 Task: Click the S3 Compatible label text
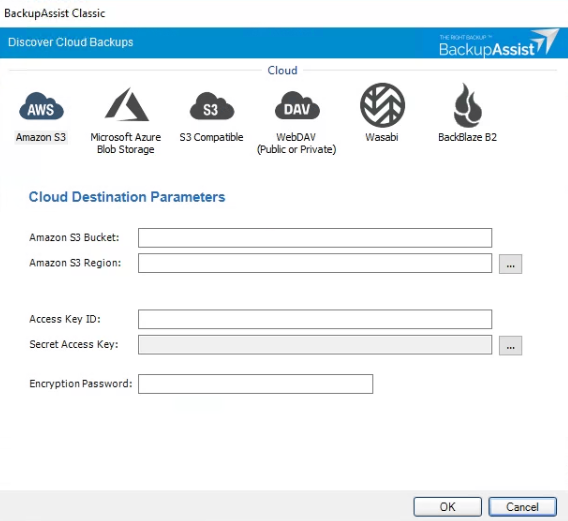(211, 137)
